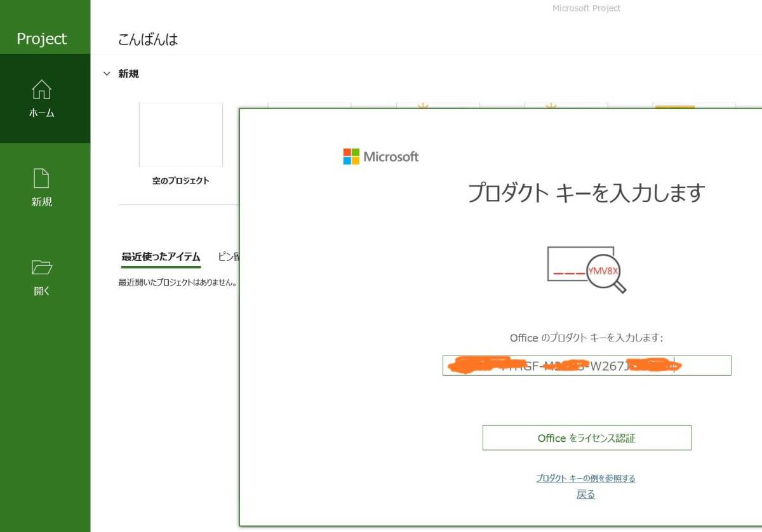Open the ホーム (Home) sidebar item
The image size is (762, 532).
(x=44, y=99)
